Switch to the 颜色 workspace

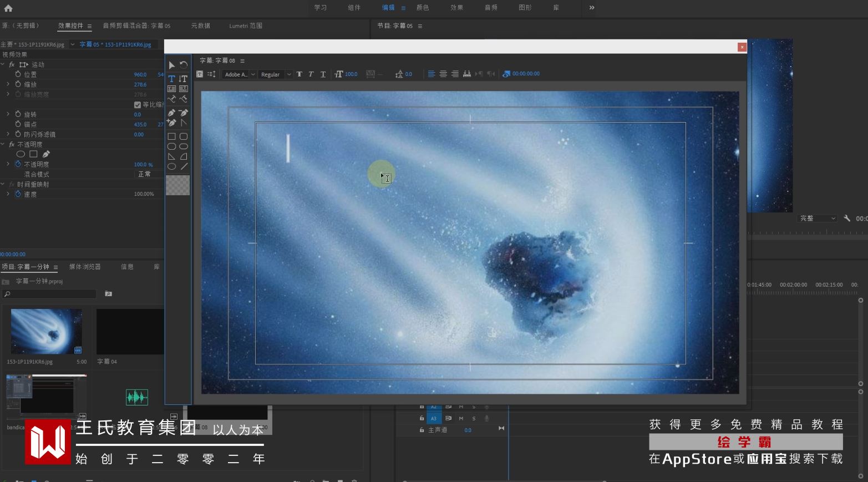423,8
